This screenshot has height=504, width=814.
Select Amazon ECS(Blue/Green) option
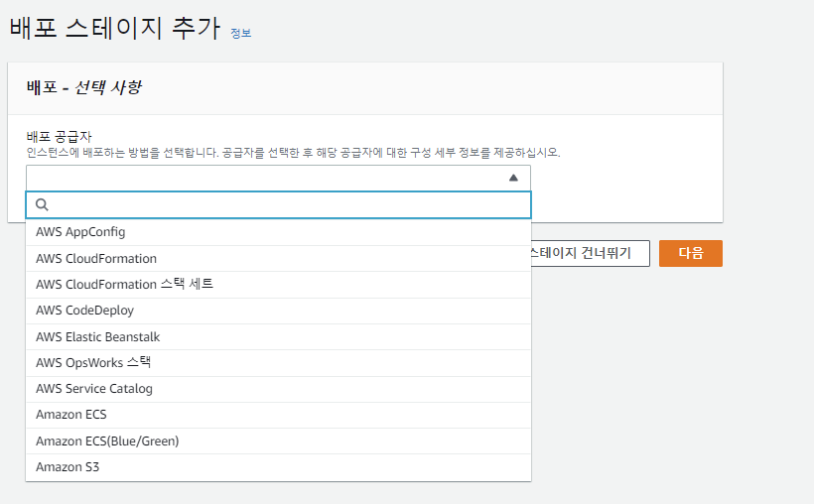(278, 441)
